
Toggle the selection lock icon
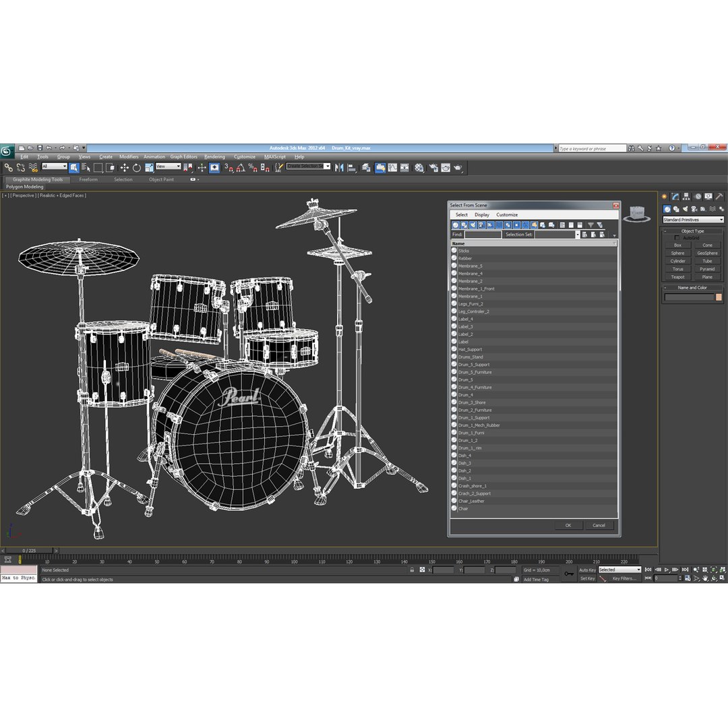click(412, 570)
